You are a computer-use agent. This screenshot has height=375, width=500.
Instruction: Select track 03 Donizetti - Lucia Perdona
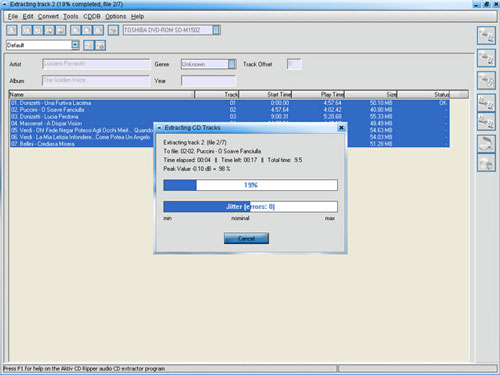click(x=229, y=117)
